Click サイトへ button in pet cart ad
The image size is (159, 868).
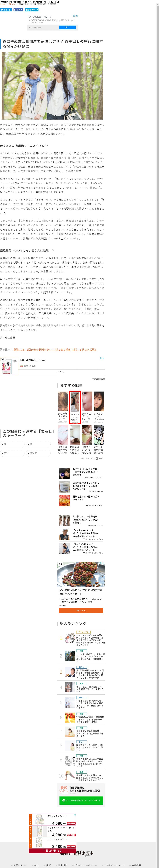tap(81, 611)
